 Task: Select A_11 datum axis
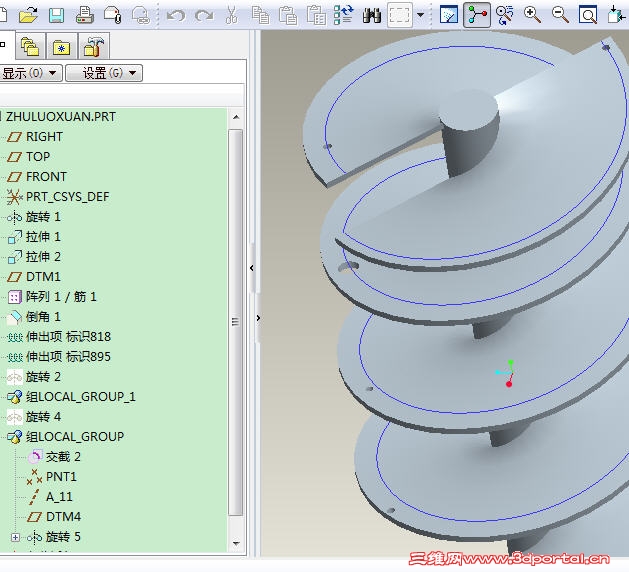pyautogui.click(x=59, y=497)
